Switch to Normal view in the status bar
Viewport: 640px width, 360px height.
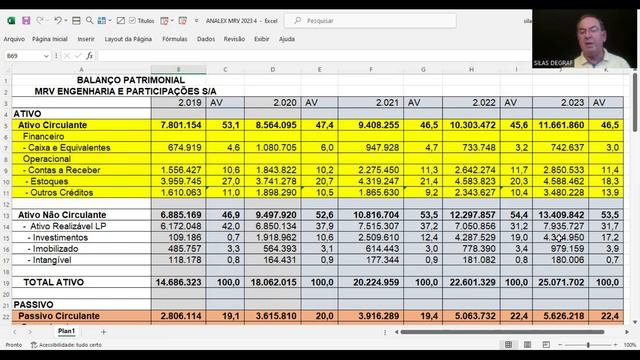pyautogui.click(x=509, y=345)
